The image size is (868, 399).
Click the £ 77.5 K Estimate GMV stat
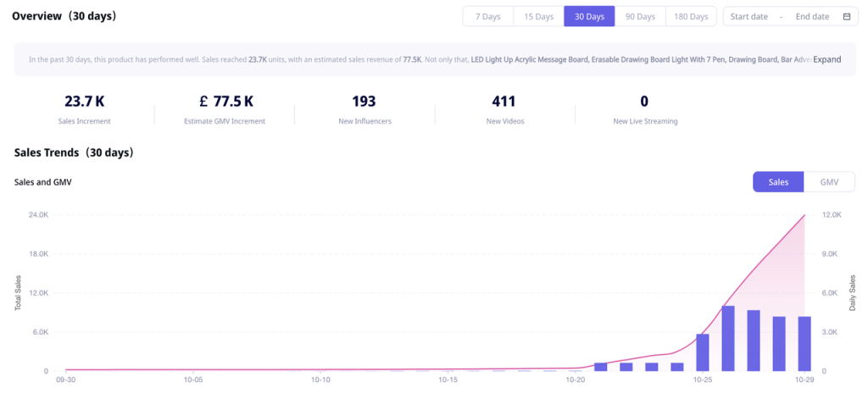tap(225, 102)
